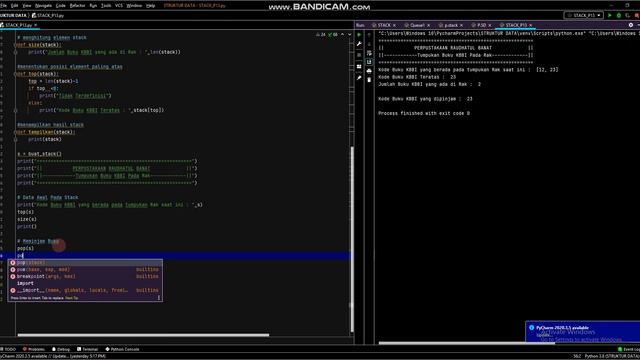This screenshot has width=640, height=360.
Task: Go to next highlighted error arrow
Action: [349, 35]
